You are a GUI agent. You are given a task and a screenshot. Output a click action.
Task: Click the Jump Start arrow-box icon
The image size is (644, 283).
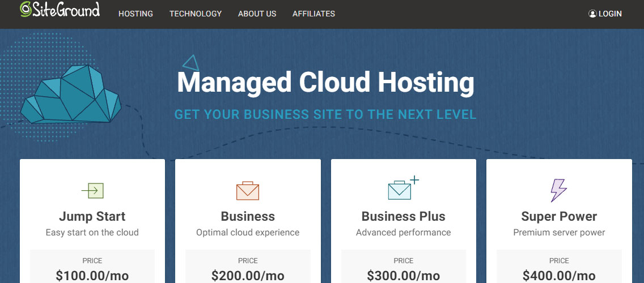(x=92, y=191)
